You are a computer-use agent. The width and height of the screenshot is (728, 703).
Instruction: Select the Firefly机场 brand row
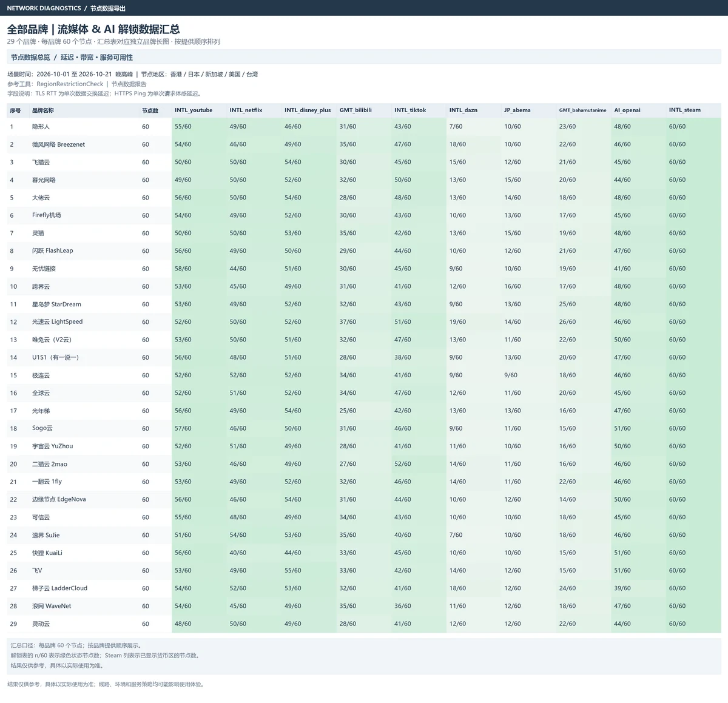tap(364, 215)
